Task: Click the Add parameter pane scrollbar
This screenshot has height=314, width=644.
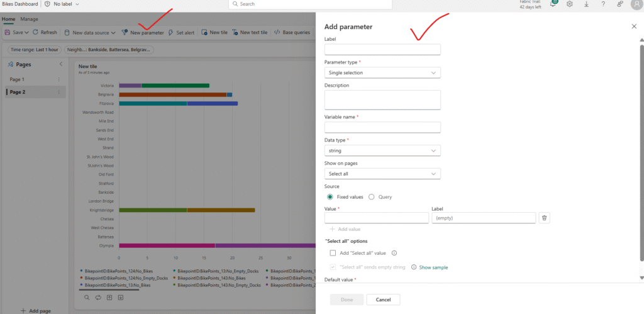Action: (641, 151)
